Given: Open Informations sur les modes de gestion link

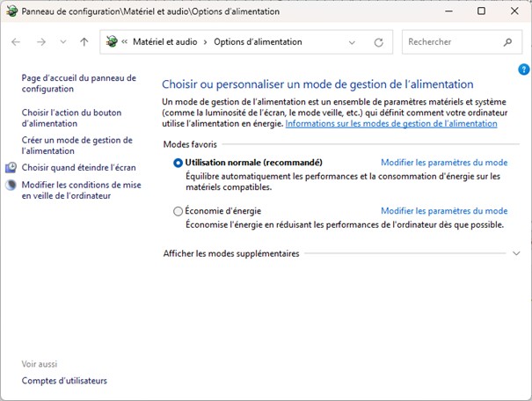Looking at the screenshot, I should point(391,123).
